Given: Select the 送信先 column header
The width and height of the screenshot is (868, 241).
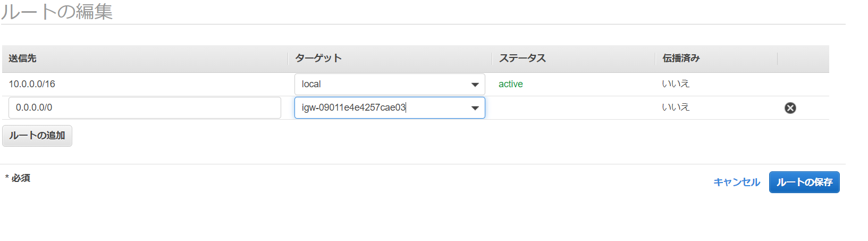Looking at the screenshot, I should (22, 59).
